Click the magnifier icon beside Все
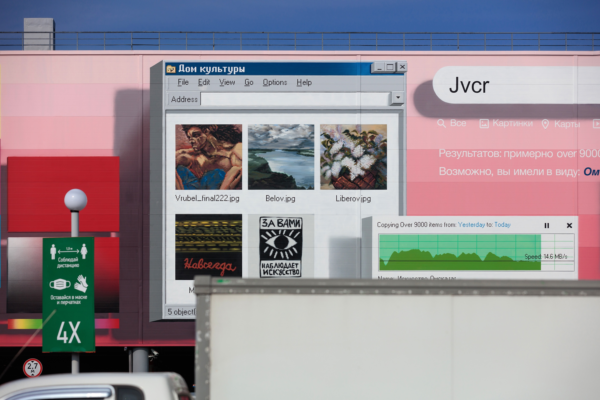This screenshot has height=400, width=600. [x=441, y=124]
